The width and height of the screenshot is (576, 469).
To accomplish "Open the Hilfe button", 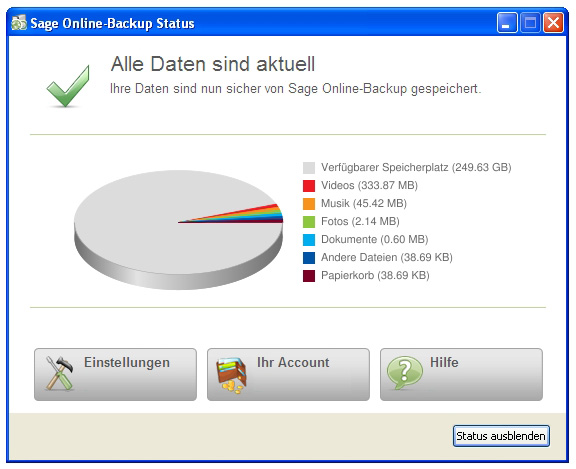I will [x=461, y=375].
